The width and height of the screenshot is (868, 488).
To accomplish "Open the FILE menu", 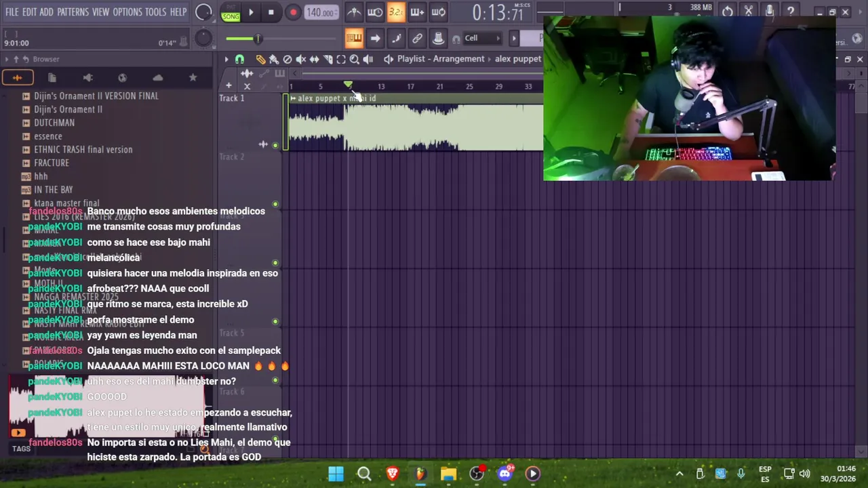I will point(12,12).
